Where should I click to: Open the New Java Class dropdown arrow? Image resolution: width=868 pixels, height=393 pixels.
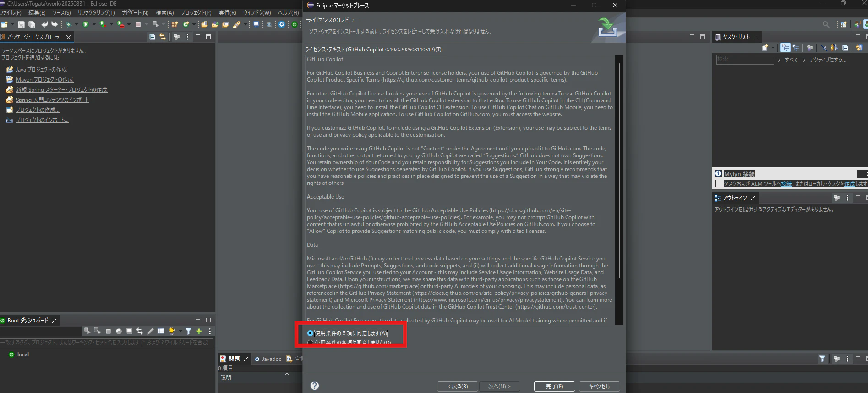click(x=193, y=24)
